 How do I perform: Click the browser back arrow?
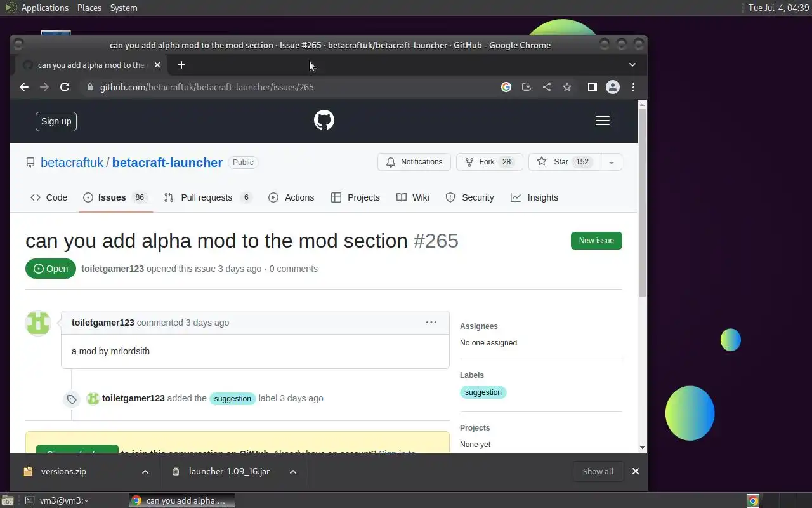coord(24,87)
